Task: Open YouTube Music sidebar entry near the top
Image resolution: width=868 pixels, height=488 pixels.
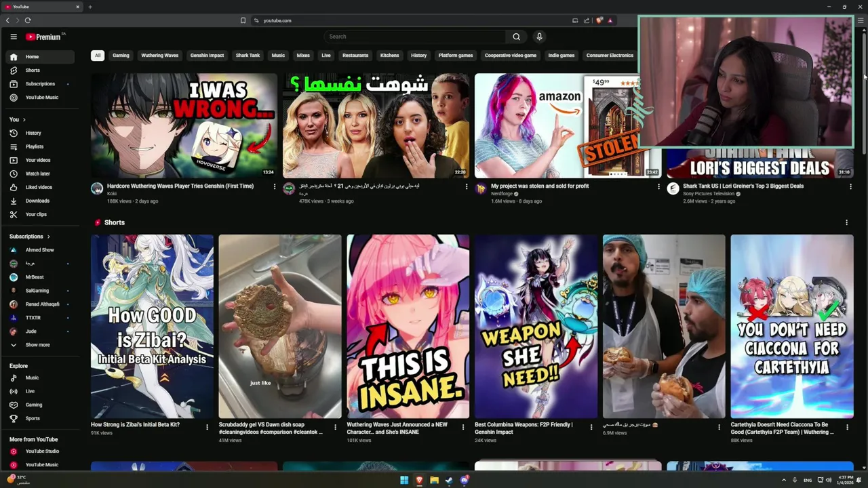Action: (x=41, y=98)
